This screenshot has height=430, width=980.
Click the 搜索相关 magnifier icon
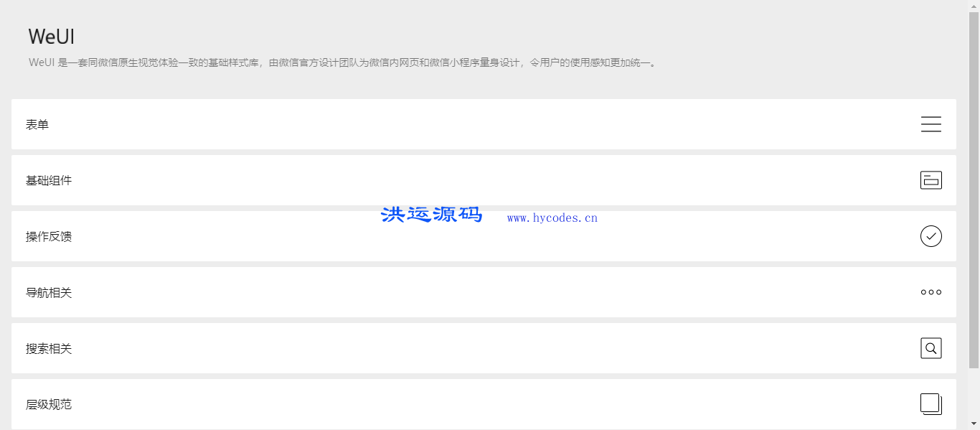(x=930, y=348)
